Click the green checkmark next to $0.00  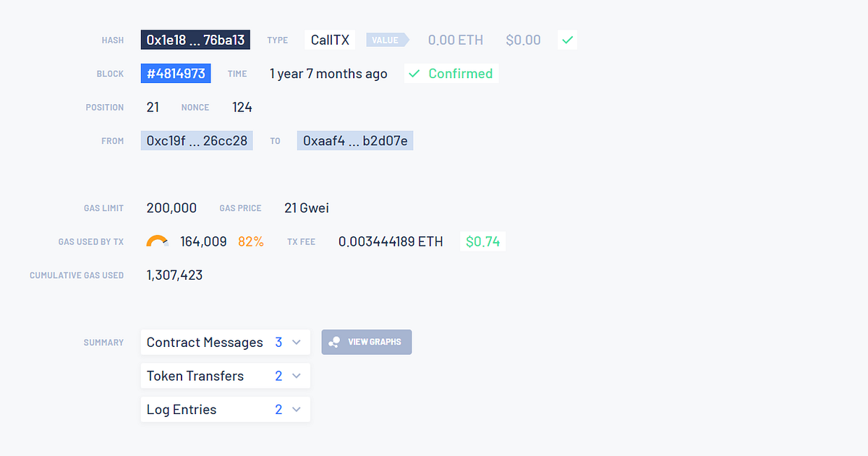[x=568, y=40]
